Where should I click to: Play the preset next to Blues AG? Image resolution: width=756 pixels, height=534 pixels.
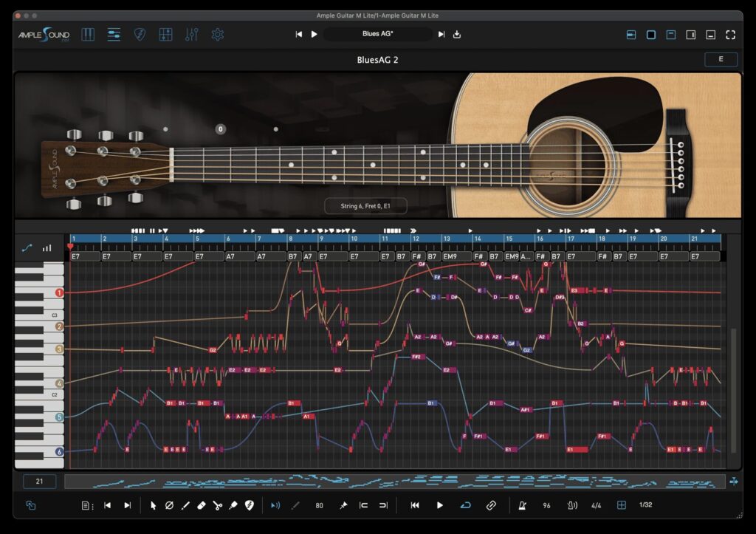(315, 34)
